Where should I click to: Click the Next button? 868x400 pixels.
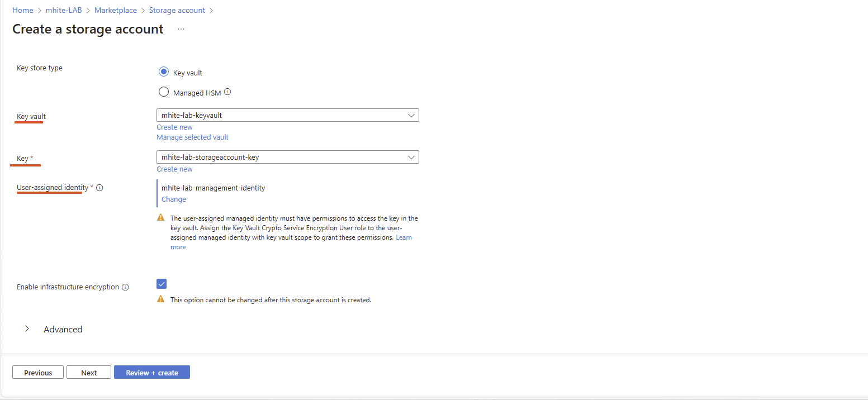[89, 373]
